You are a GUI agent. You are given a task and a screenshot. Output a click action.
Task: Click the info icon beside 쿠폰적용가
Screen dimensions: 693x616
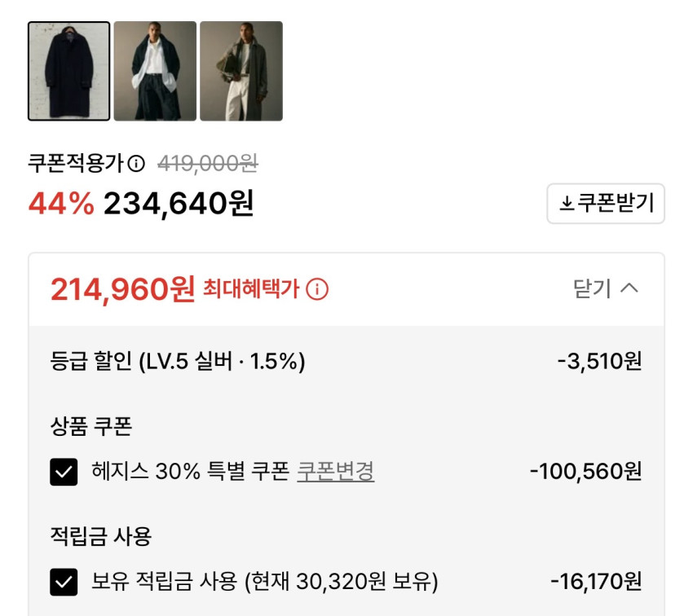coord(137,164)
